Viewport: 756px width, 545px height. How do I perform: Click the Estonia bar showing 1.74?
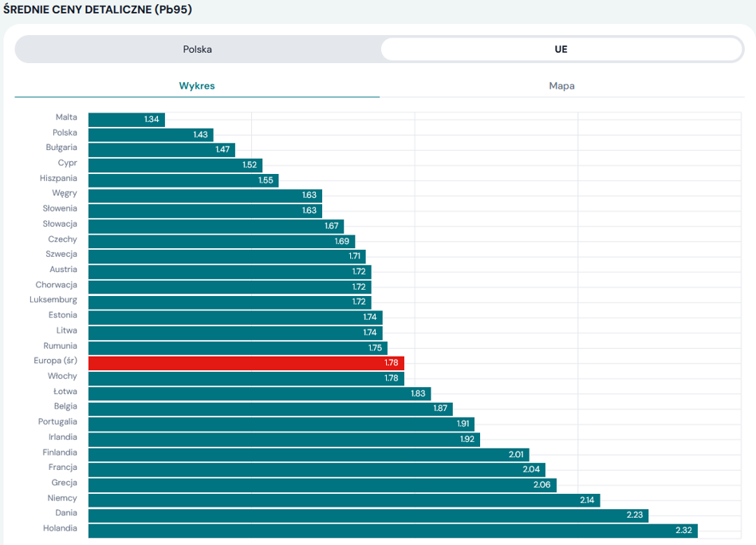[x=235, y=318]
